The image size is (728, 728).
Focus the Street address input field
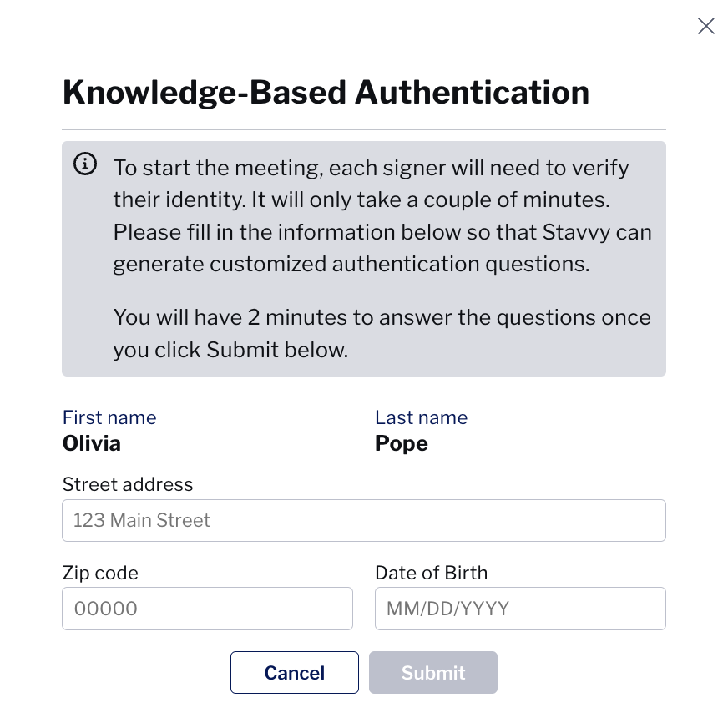click(363, 520)
